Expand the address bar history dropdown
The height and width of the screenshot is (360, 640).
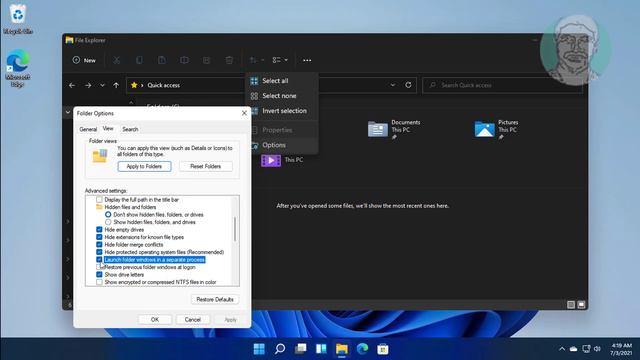(x=393, y=85)
